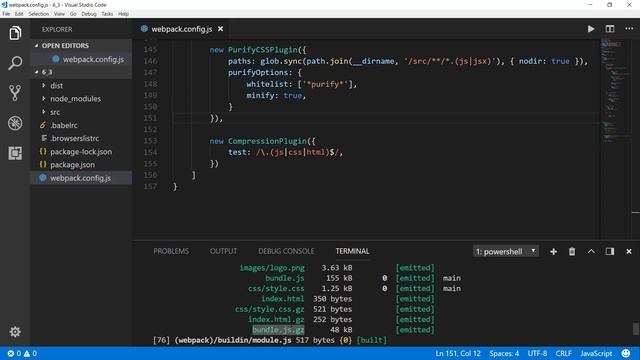Open the Extensions view in activity bar
Screen dimensions: 640x360
coord(15,153)
